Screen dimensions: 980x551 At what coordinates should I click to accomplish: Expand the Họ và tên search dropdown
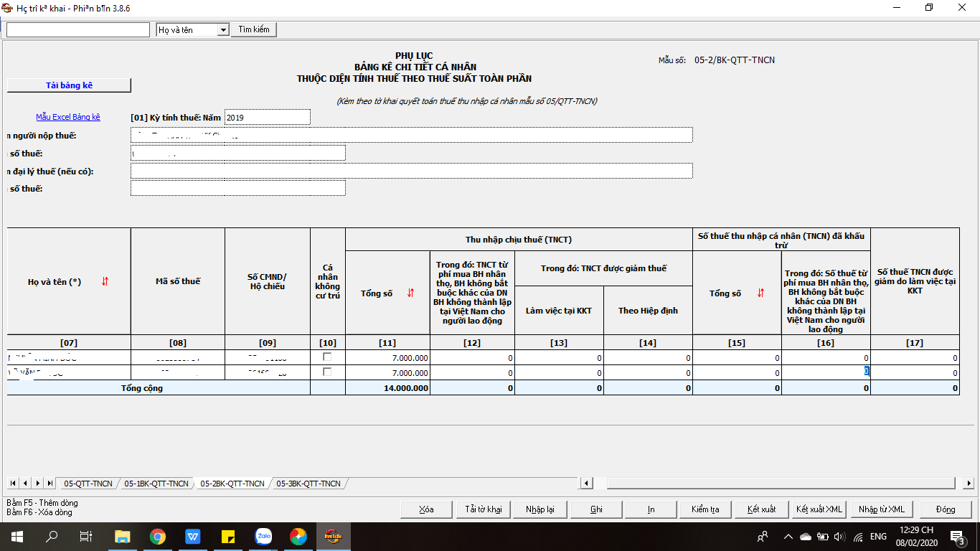222,30
